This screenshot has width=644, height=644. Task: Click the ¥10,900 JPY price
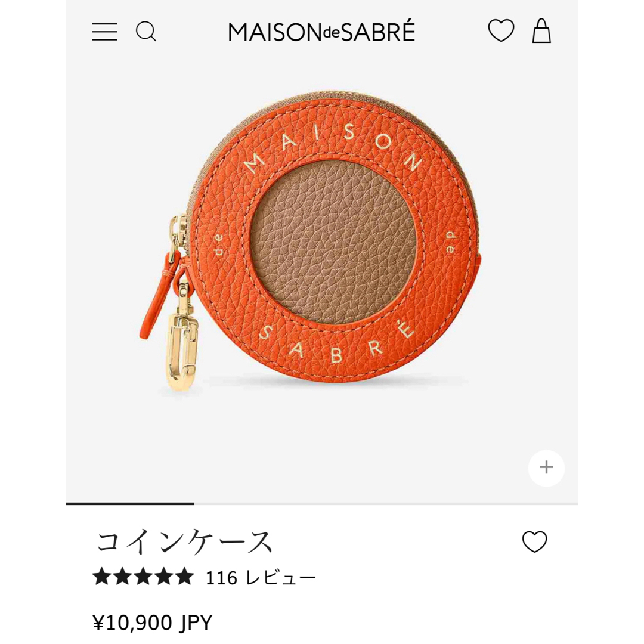(x=153, y=622)
